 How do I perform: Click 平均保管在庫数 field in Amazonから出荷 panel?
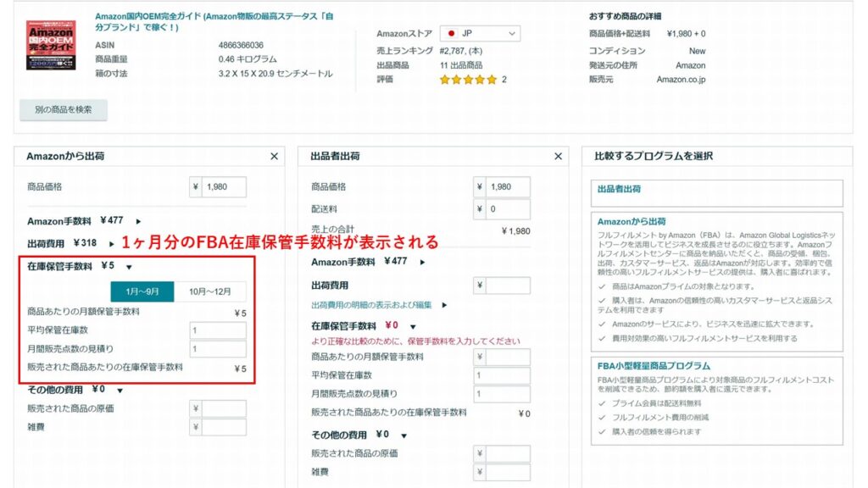tap(218, 330)
